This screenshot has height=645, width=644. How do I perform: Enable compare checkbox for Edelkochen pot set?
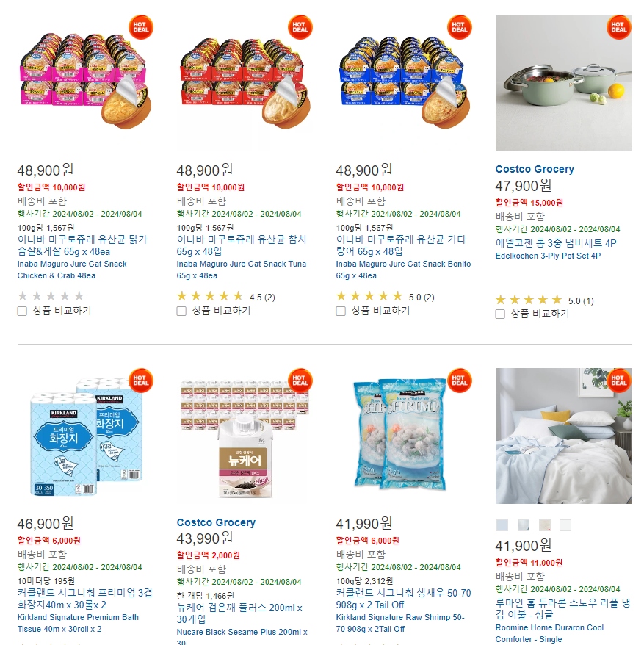(x=500, y=314)
